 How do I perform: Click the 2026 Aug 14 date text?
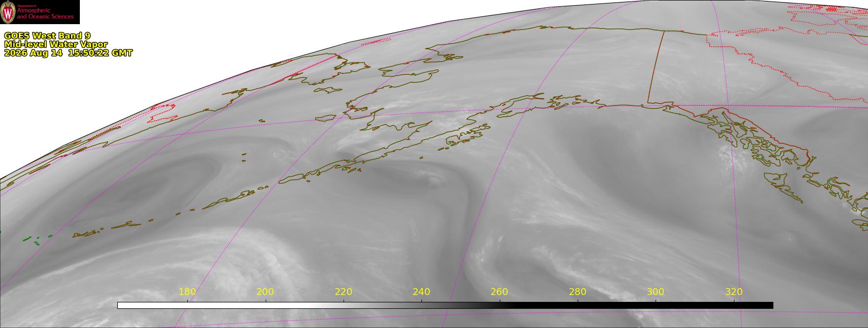34,53
